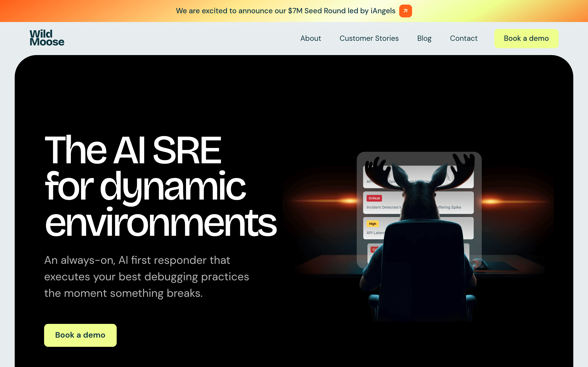Image resolution: width=588 pixels, height=367 pixels.
Task: Go to Customer Stories
Action: [x=369, y=38]
